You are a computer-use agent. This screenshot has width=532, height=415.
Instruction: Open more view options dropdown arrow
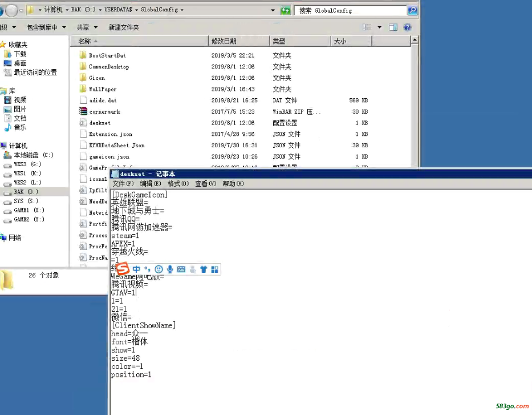(380, 27)
